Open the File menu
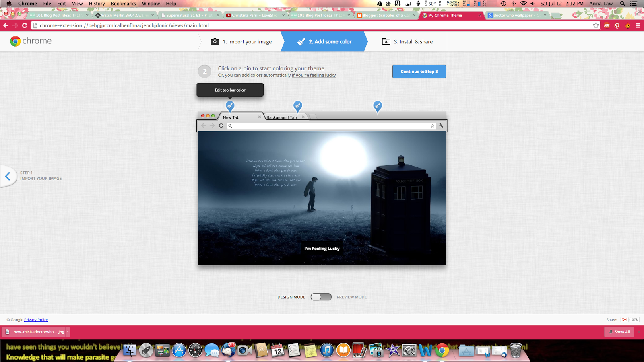This screenshot has height=362, width=644. point(47,4)
